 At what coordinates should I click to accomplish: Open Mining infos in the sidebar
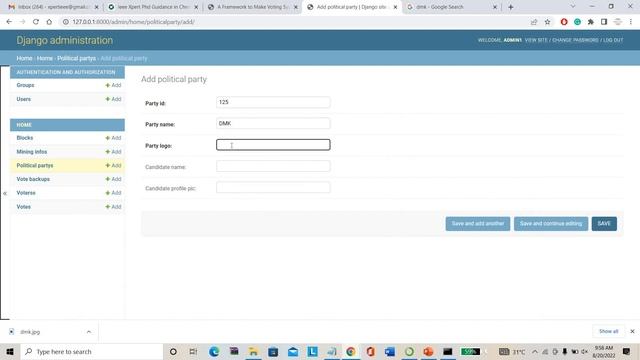(32, 151)
